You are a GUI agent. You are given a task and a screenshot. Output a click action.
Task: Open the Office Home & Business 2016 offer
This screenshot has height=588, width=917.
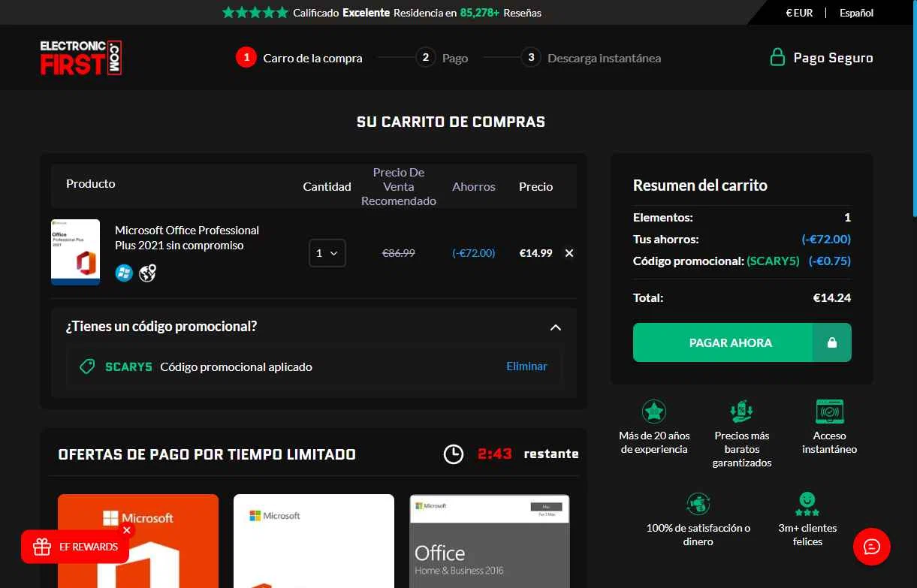coord(490,541)
